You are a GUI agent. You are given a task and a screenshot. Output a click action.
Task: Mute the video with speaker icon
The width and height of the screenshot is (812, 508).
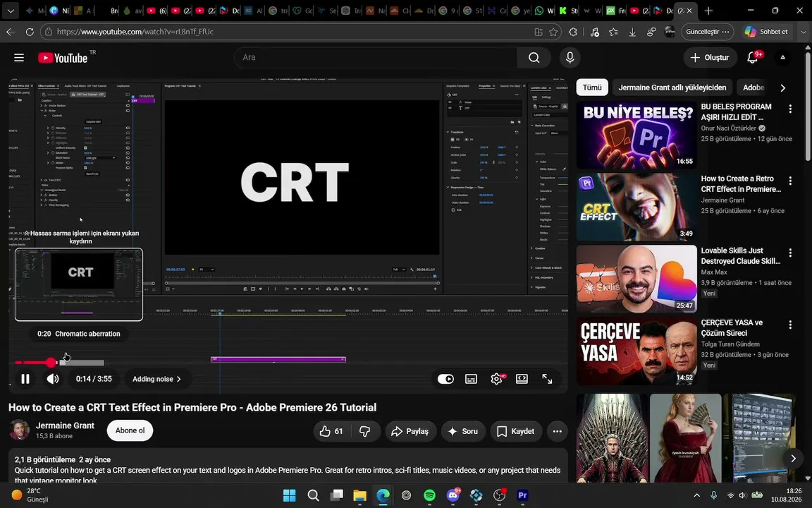coord(53,379)
